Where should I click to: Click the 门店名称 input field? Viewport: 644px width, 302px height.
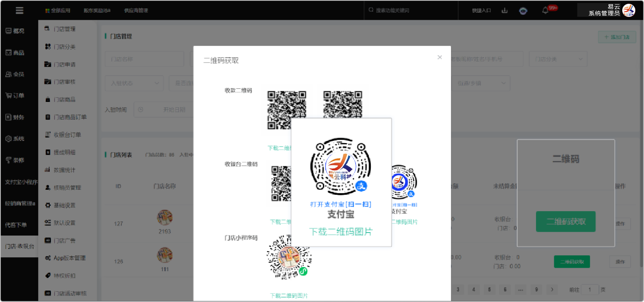144,59
